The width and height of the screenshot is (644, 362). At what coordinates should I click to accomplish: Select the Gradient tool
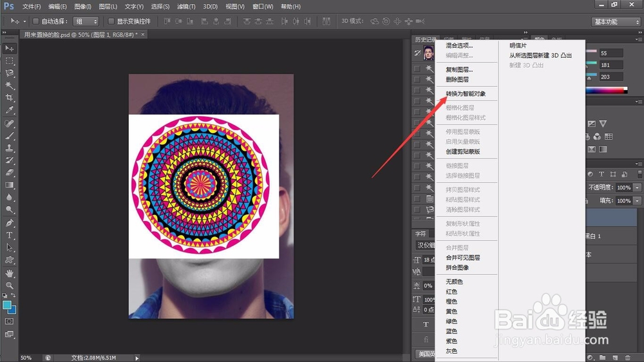point(9,185)
